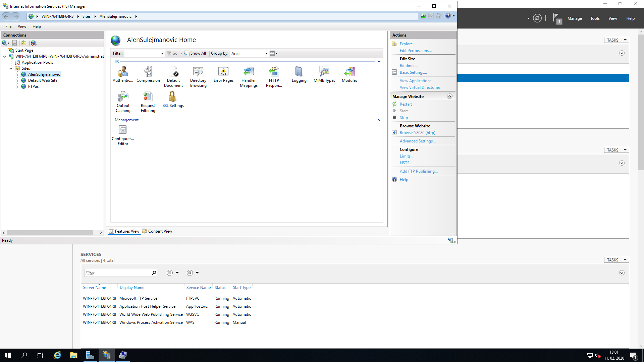Click the Back navigation arrow in IIS Manager

tap(6, 16)
